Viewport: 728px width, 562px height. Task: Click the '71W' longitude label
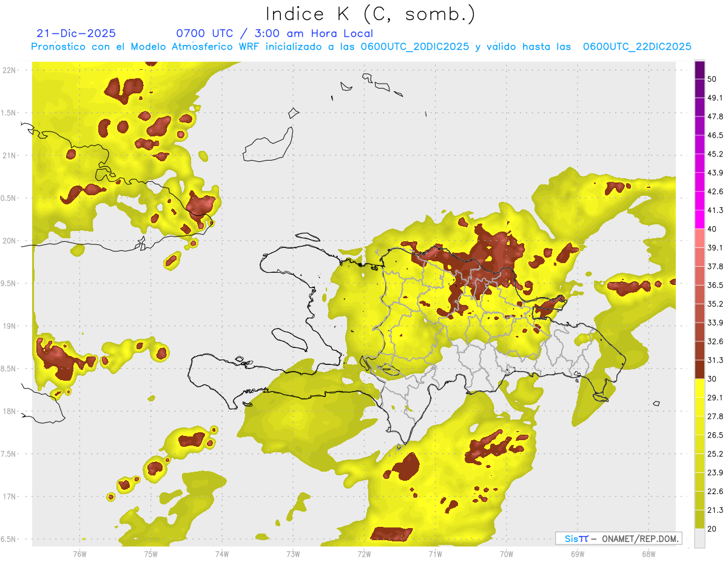[435, 554]
